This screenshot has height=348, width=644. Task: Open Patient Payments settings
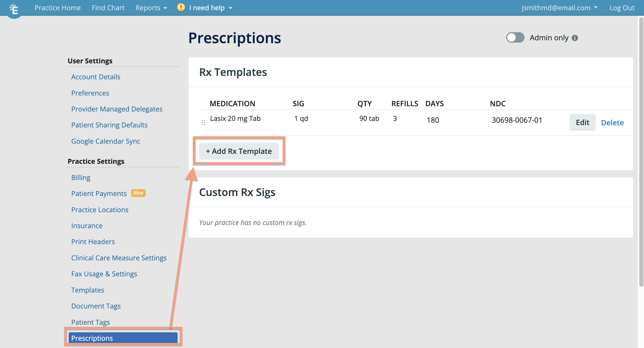click(x=99, y=193)
